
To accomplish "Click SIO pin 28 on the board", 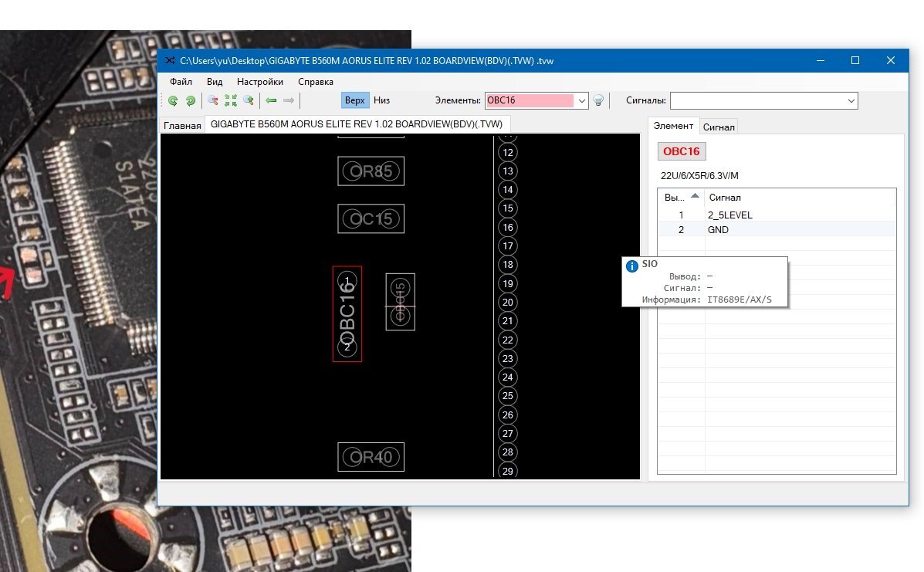I will [508, 452].
